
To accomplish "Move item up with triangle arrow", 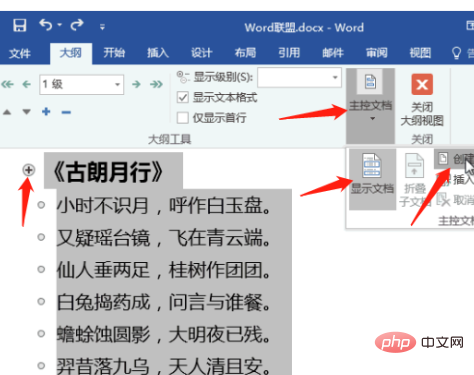I will click(x=7, y=112).
